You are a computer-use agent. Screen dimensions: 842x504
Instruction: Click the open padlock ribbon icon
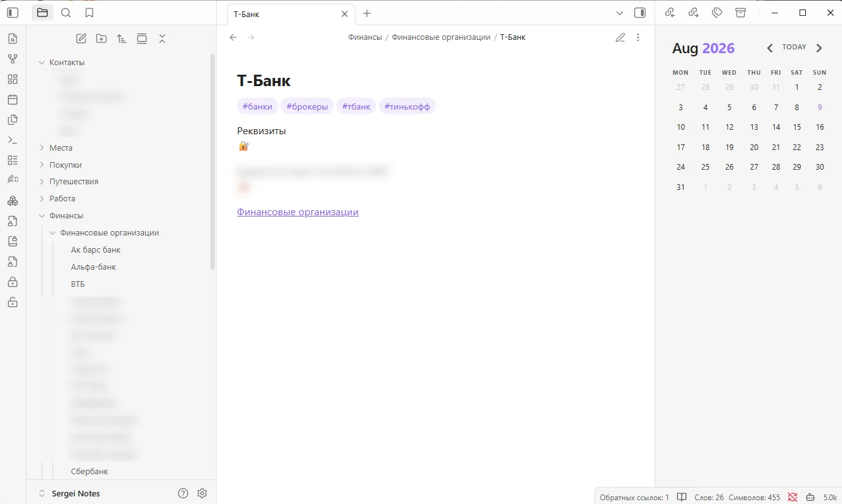13,302
